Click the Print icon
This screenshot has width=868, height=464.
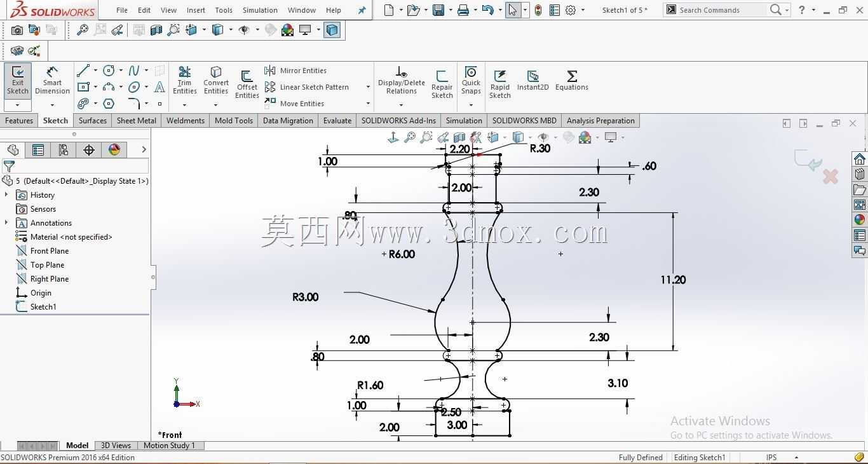(463, 10)
